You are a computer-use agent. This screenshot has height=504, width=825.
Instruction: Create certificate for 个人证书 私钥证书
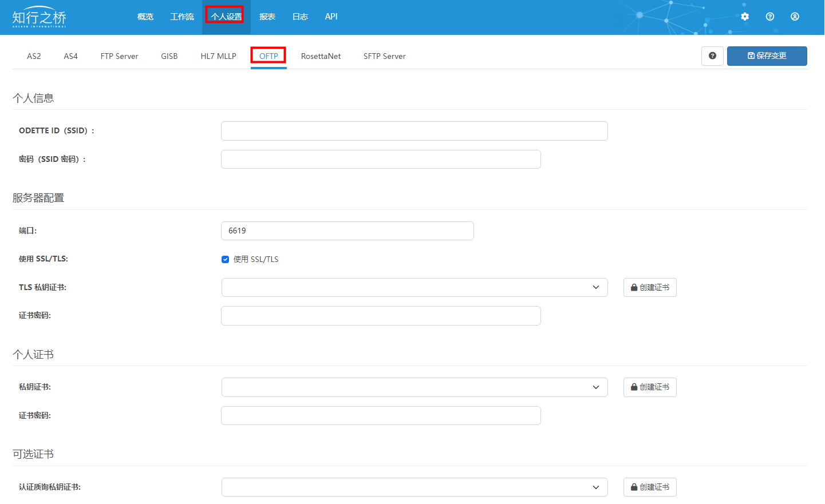point(650,387)
